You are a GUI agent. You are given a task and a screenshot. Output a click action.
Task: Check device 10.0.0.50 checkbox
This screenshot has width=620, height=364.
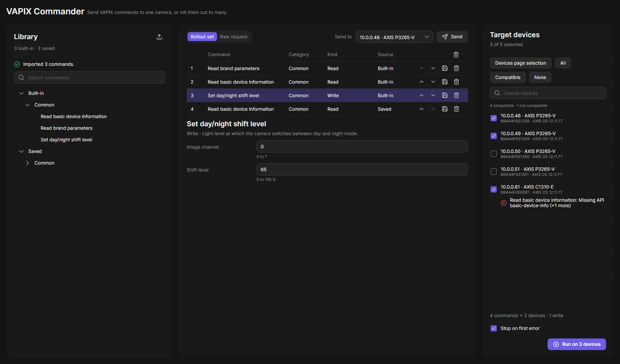pos(494,154)
